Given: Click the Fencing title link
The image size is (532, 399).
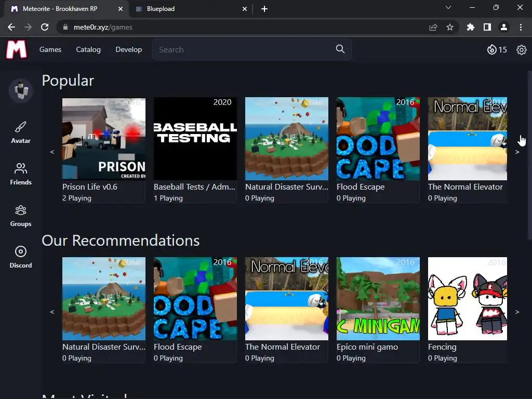Looking at the screenshot, I should [x=443, y=347].
